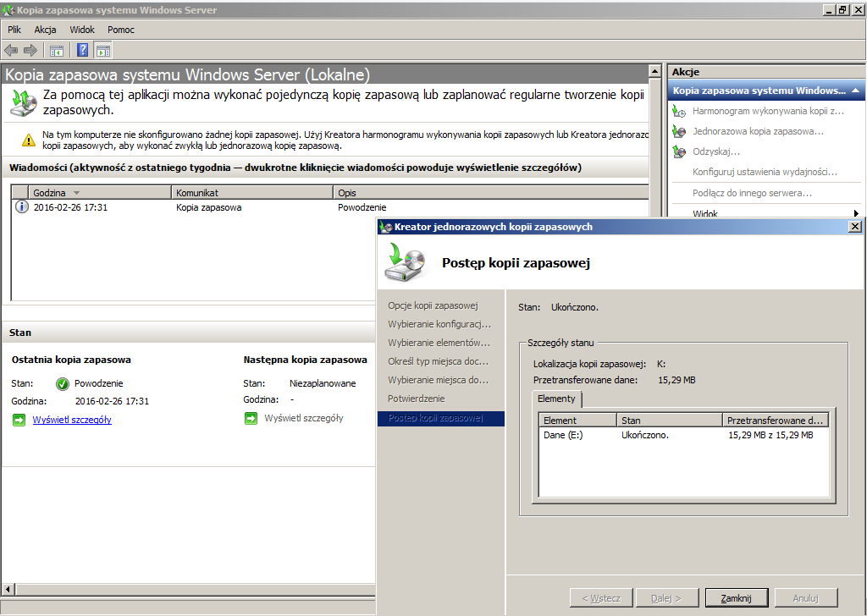The height and width of the screenshot is (616, 867).
Task: Open the Help toolbar icon
Action: (82, 50)
